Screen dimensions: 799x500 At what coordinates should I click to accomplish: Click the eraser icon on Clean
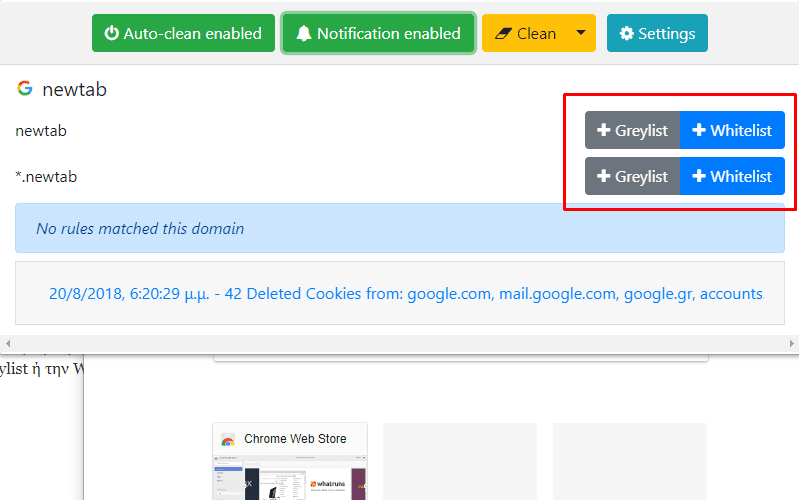click(503, 34)
